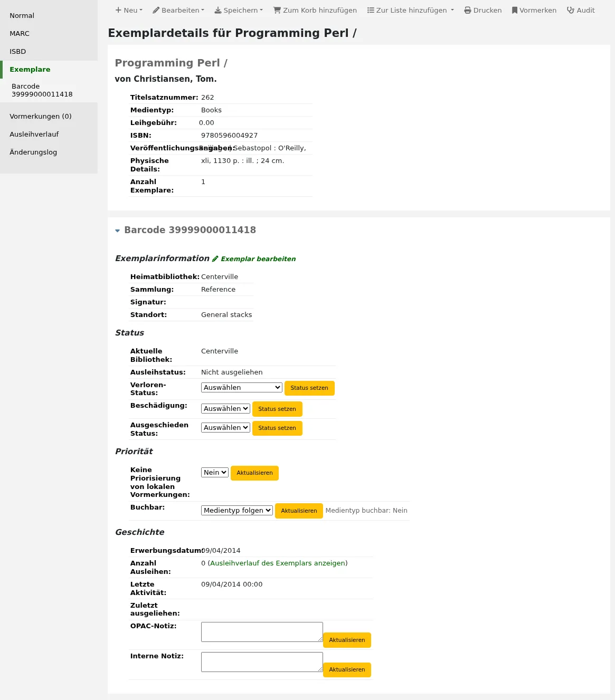The image size is (615, 700).
Task: Click Aktualisieren beside Interne Notiz
Action: [347, 670]
